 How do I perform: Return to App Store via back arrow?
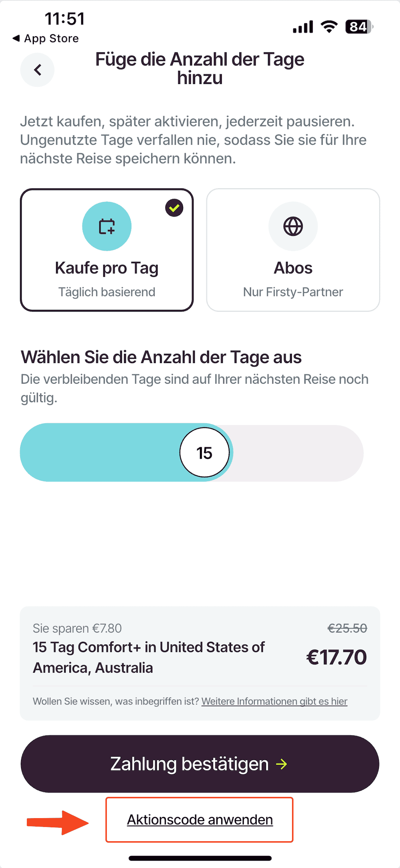[16, 38]
